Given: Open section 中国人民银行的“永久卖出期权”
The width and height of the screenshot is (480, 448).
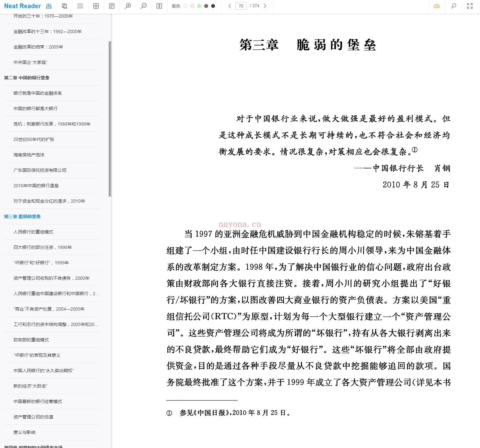Looking at the screenshot, I should [43, 371].
